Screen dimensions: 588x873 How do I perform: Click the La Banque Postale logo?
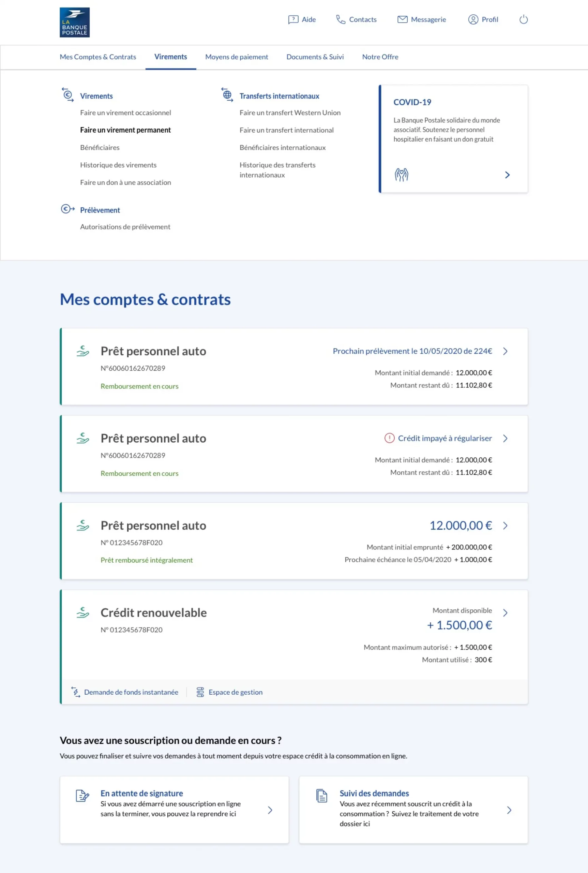[74, 22]
